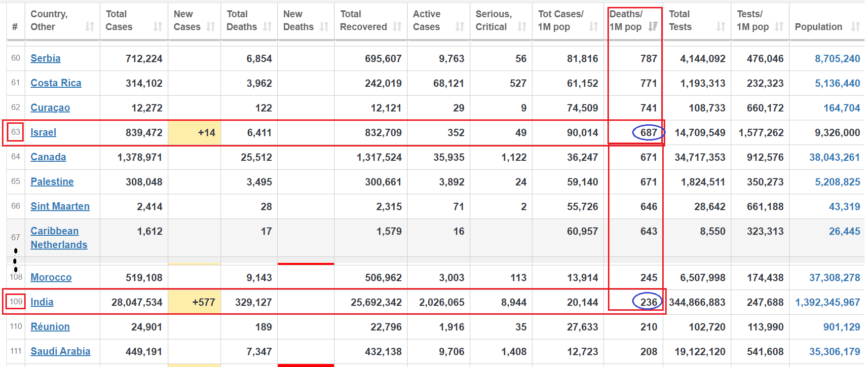Open the Caribbean Netherlands link
This screenshot has height=367, width=868.
tap(59, 238)
